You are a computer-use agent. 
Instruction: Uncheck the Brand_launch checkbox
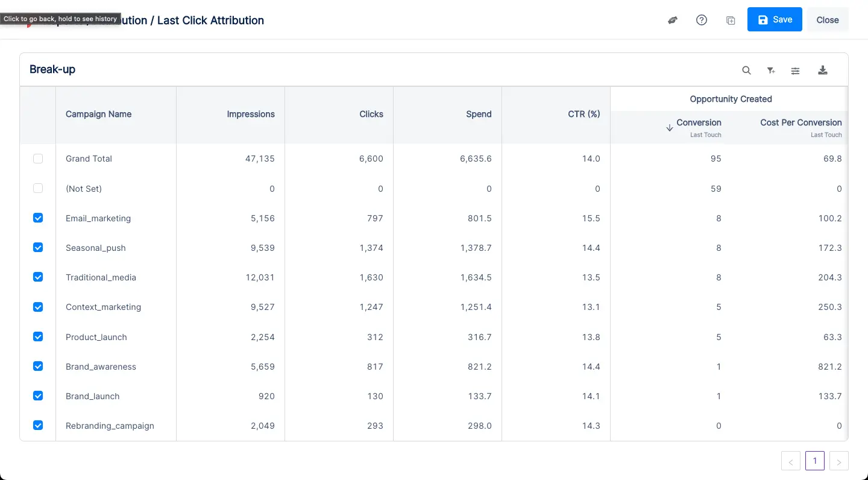click(x=38, y=396)
